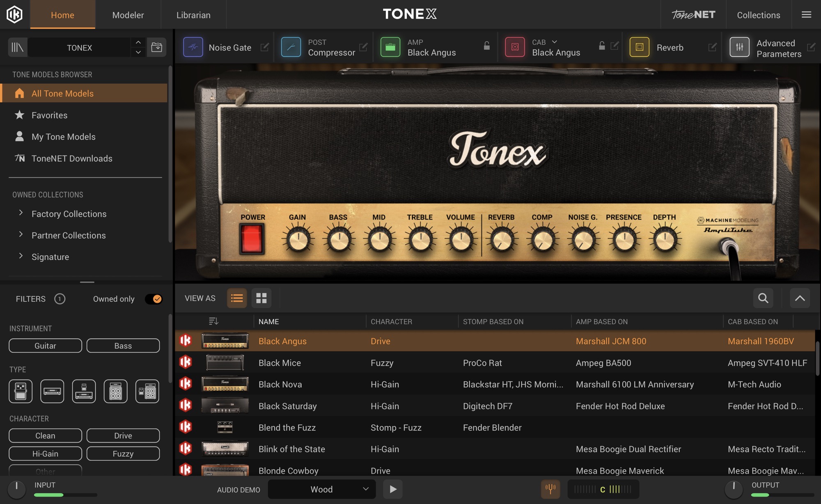The height and width of the screenshot is (504, 821).
Task: Open the preset library browser icon
Action: (17, 48)
